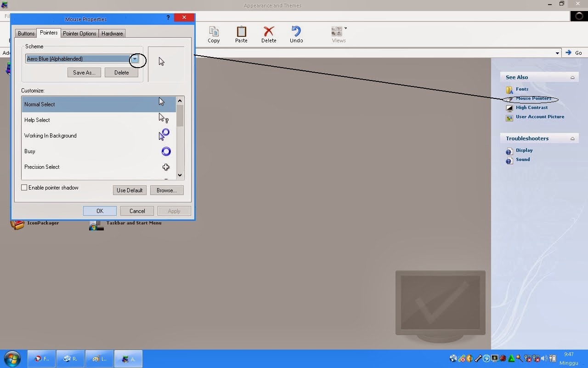Screen dimensions: 588x368
Task: Click the Delete toolbar icon
Action: coord(269,34)
